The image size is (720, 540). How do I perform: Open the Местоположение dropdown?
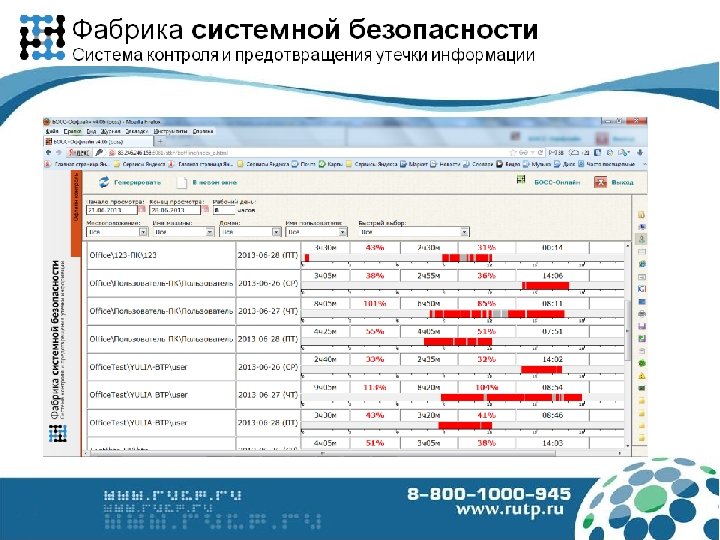tap(117, 232)
